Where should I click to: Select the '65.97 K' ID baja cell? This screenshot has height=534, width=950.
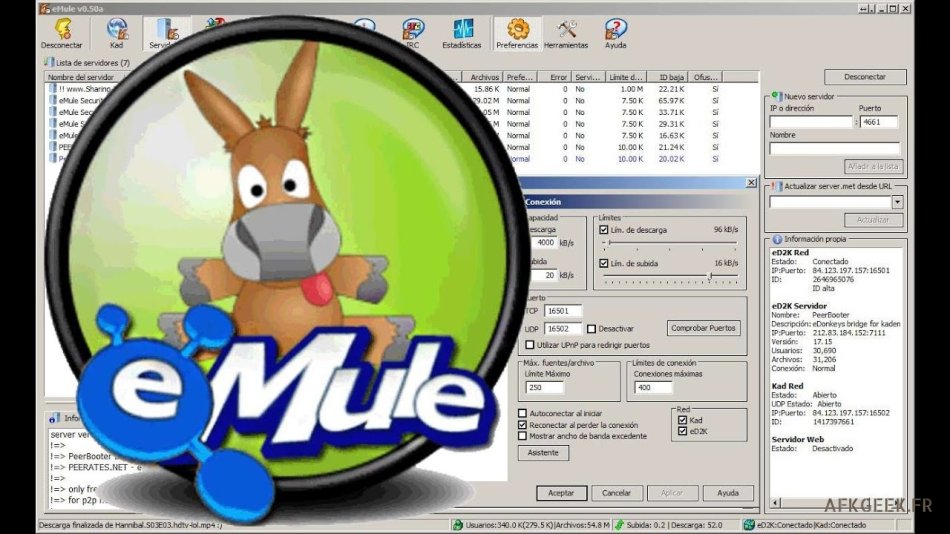[x=671, y=101]
